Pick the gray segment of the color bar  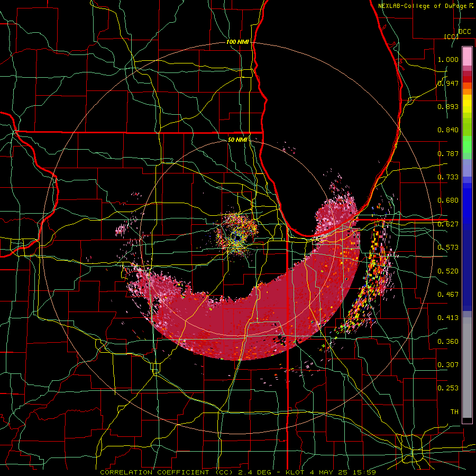467,368
